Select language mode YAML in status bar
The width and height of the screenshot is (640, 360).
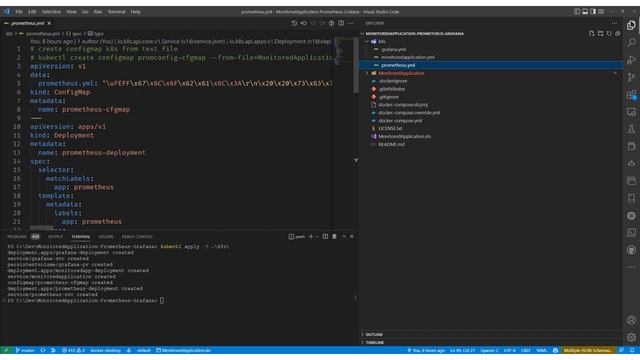(541, 350)
